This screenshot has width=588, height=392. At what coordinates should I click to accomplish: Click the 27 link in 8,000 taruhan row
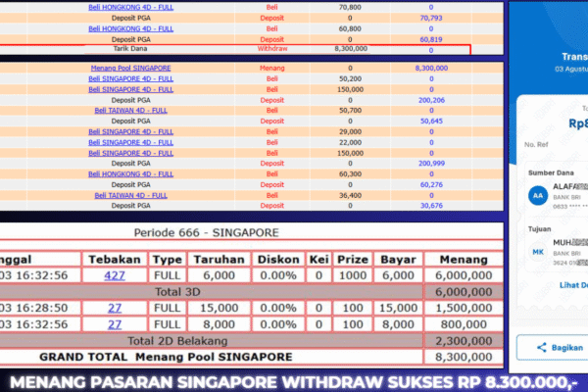(115, 324)
